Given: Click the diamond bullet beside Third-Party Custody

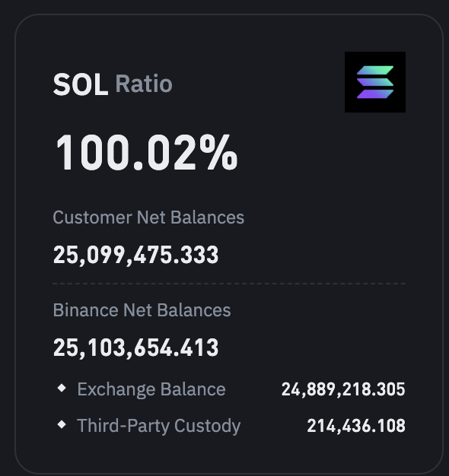Looking at the screenshot, I should point(62,424).
